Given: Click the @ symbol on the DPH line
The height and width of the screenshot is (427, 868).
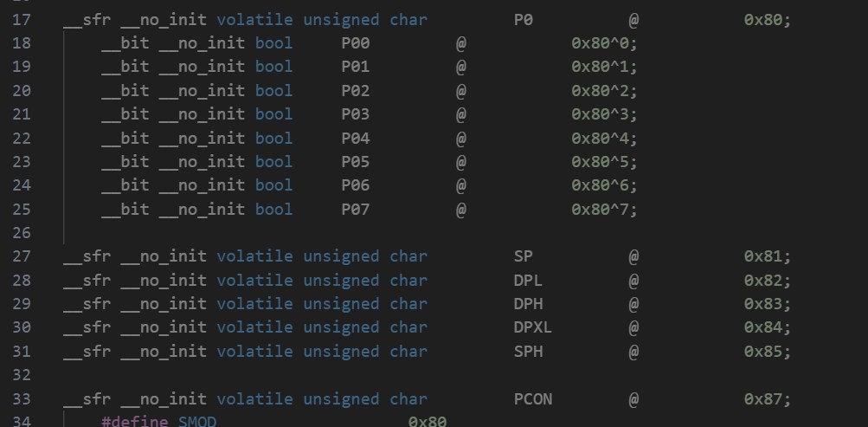Looking at the screenshot, I should coord(633,303).
